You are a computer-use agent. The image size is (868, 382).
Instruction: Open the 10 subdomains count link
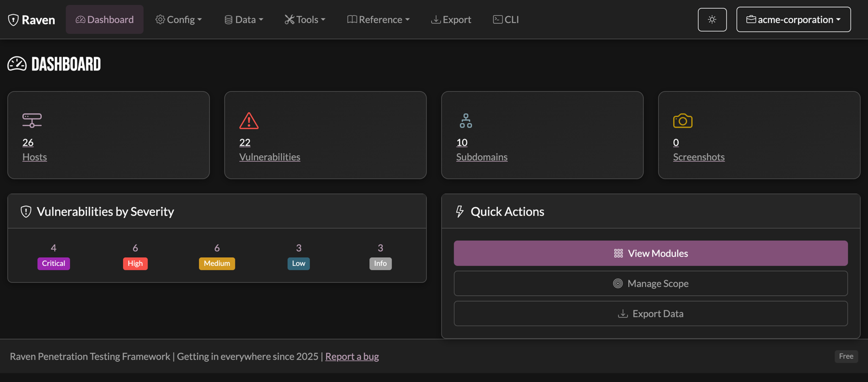(x=462, y=142)
